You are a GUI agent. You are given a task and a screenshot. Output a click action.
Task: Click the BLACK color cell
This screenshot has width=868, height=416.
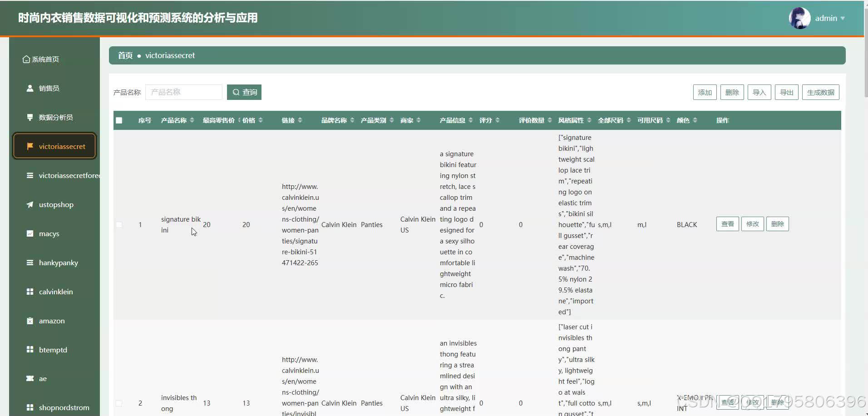686,225
